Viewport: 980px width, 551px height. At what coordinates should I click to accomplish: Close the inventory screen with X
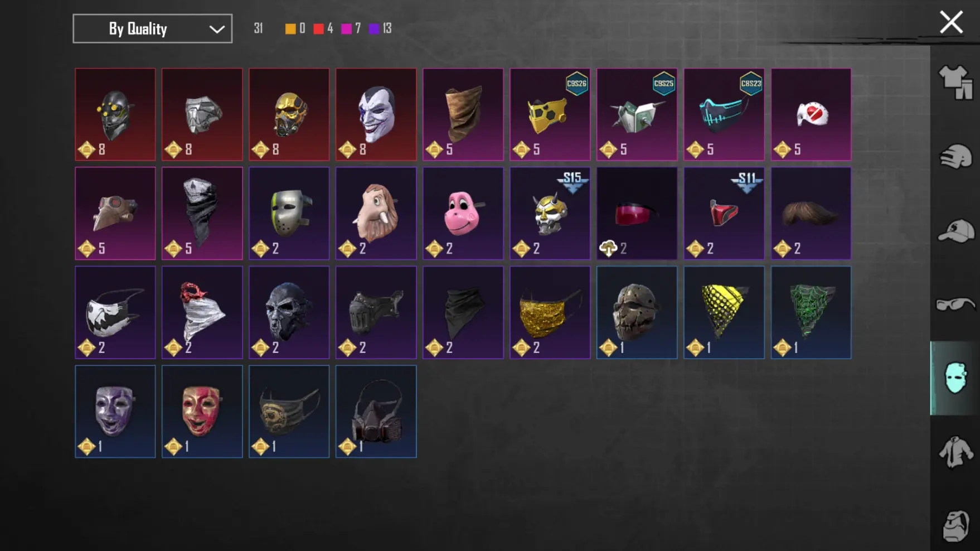[x=951, y=23]
